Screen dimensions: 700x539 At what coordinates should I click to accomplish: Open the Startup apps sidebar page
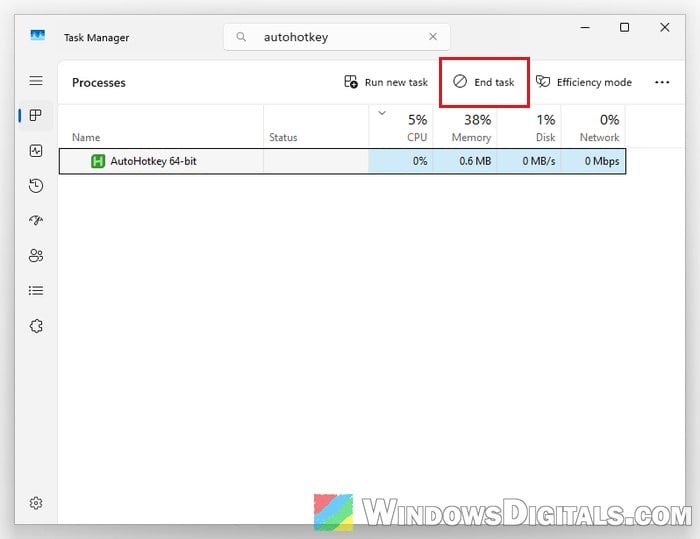coord(36,220)
